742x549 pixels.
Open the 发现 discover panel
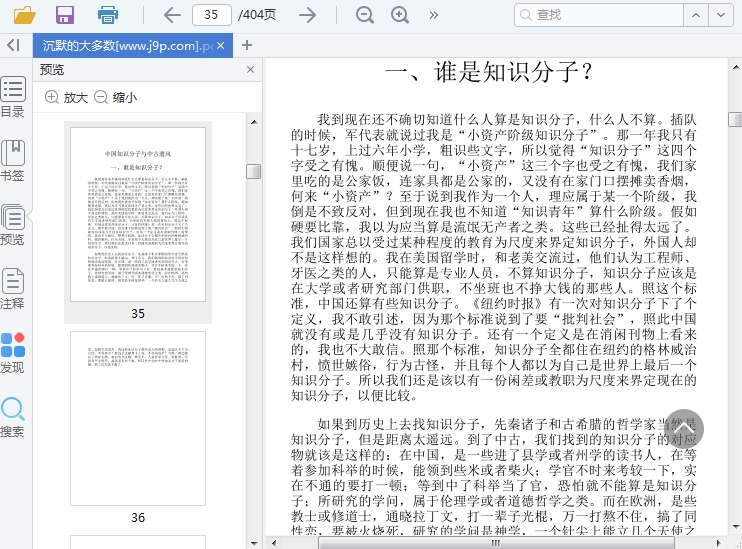point(13,353)
